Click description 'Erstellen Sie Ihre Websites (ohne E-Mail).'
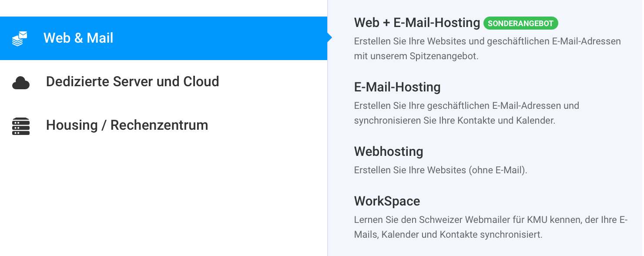This screenshot has height=256, width=644. click(440, 170)
